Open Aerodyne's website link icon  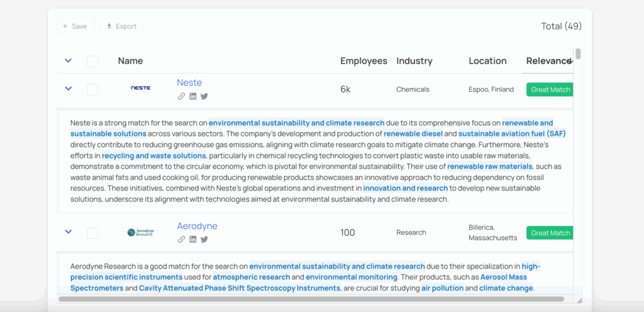(181, 239)
